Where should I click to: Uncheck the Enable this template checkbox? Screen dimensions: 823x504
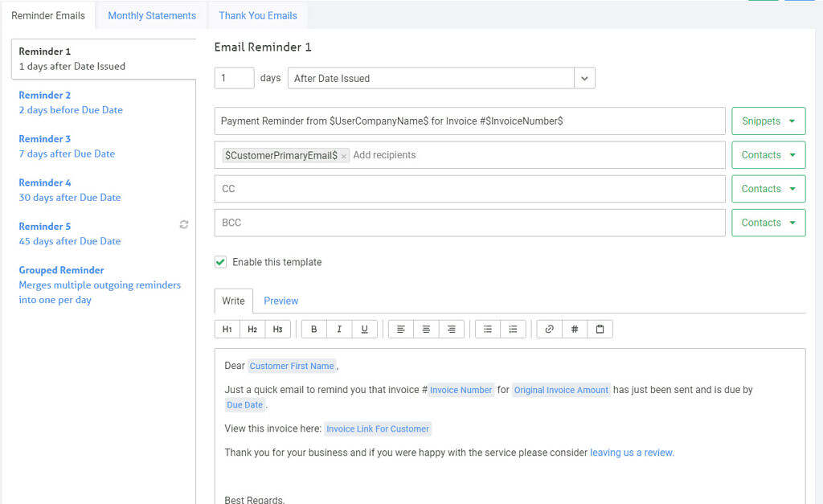[220, 262]
